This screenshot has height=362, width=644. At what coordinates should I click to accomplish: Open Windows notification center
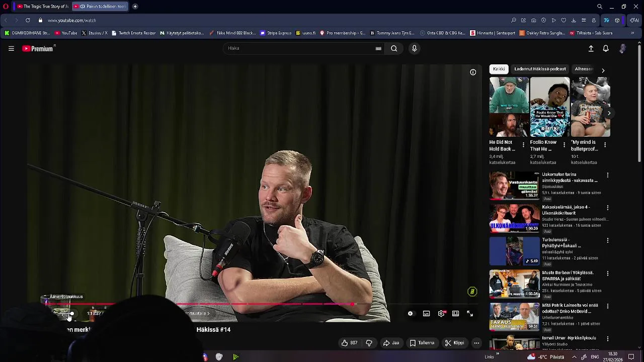631,357
